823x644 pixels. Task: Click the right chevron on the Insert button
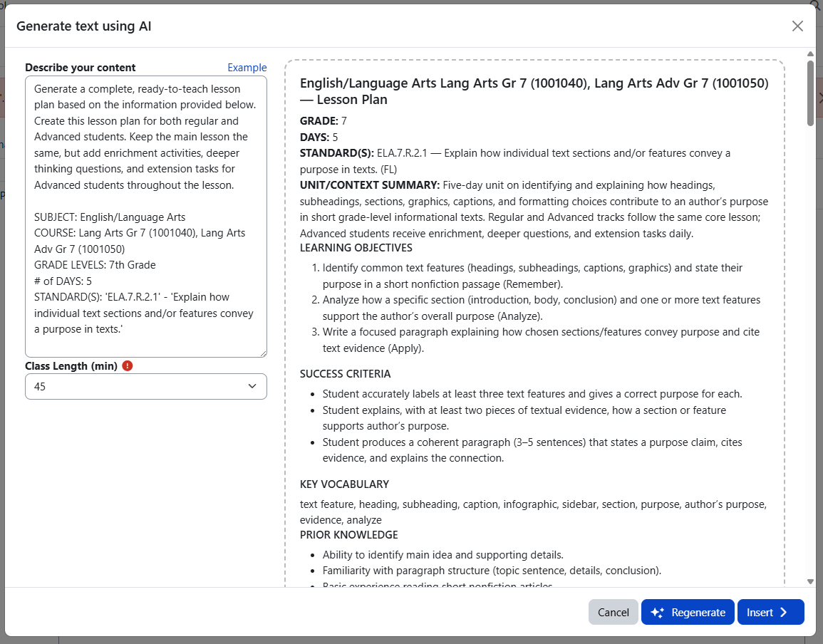(784, 613)
